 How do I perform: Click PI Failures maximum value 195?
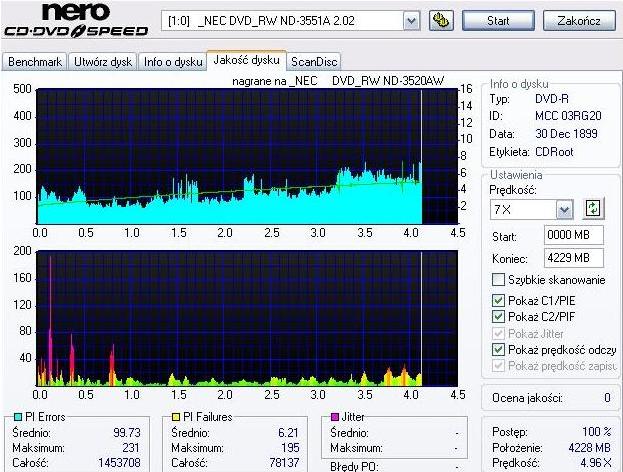(290, 448)
